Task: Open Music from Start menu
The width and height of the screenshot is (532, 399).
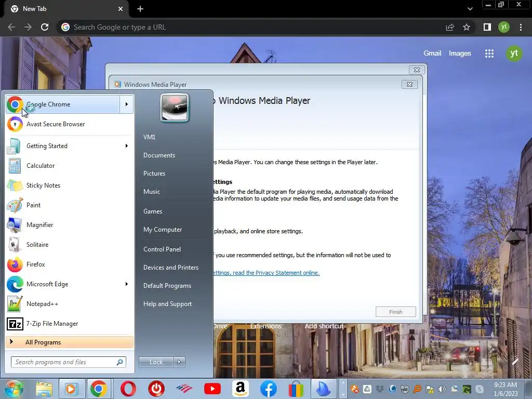Action: pyautogui.click(x=152, y=192)
